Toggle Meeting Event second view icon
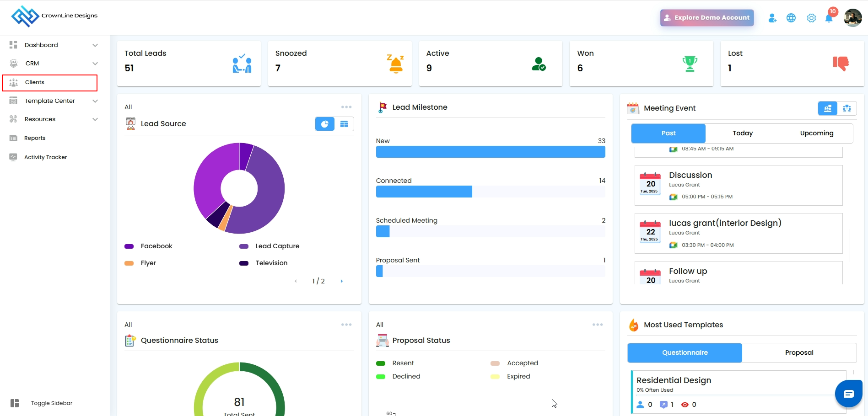The height and width of the screenshot is (416, 868). (x=846, y=108)
